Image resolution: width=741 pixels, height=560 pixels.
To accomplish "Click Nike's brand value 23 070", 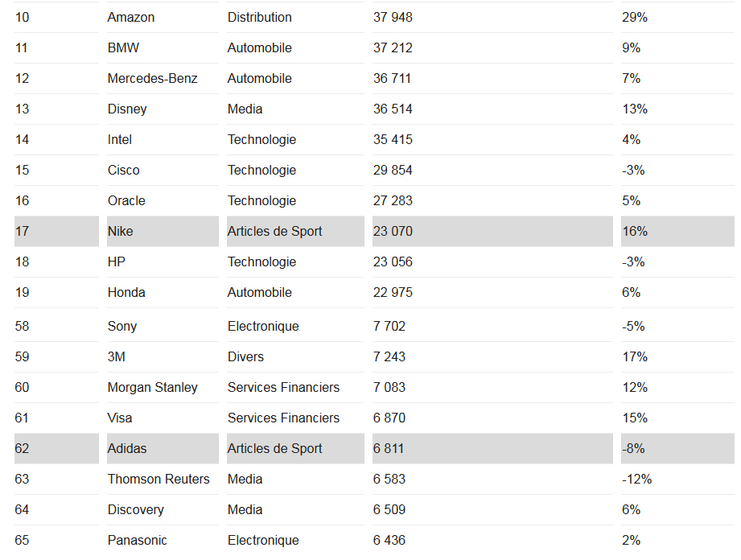I will pyautogui.click(x=393, y=231).
